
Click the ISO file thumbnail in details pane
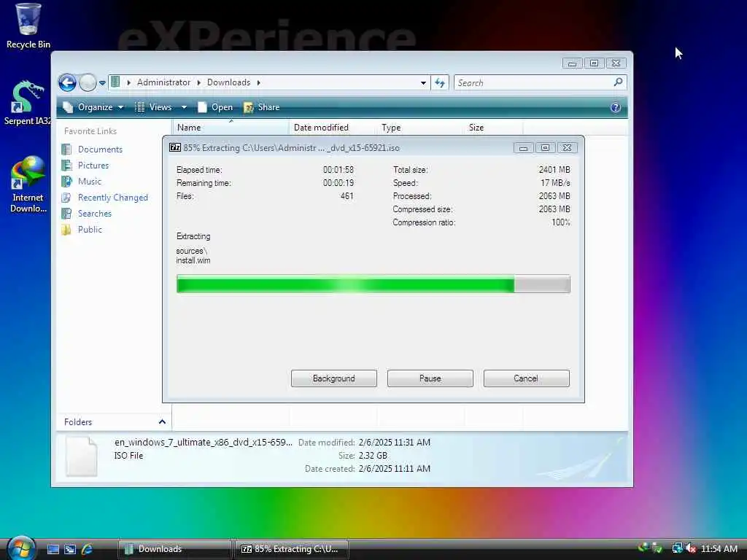(x=81, y=456)
